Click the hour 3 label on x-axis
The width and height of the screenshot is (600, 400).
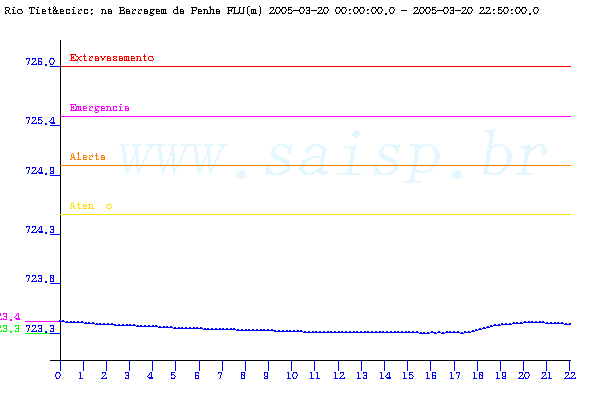tap(127, 376)
